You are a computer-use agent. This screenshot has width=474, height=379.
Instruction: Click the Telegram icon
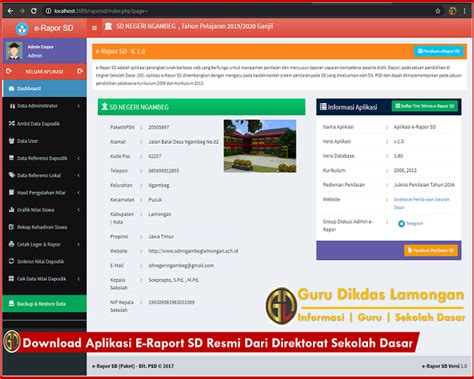[x=401, y=224]
